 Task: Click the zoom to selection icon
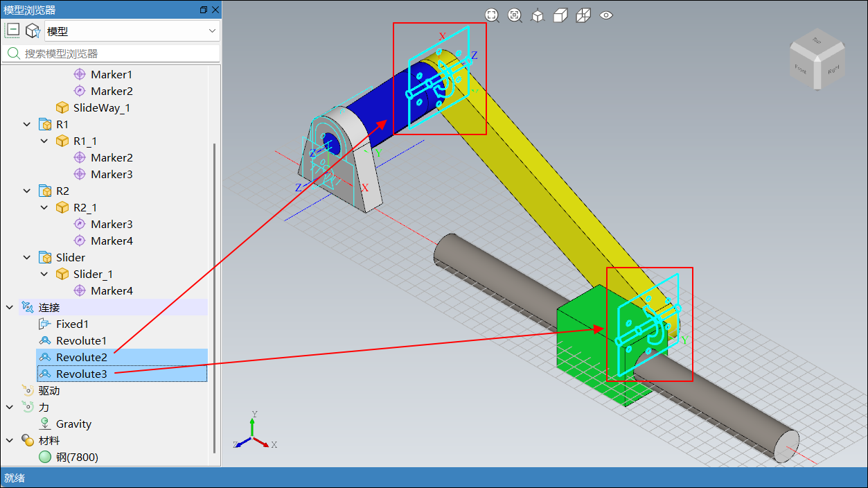click(x=515, y=15)
